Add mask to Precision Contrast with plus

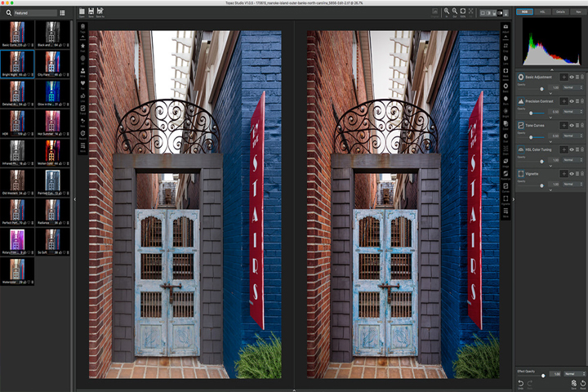(x=563, y=101)
